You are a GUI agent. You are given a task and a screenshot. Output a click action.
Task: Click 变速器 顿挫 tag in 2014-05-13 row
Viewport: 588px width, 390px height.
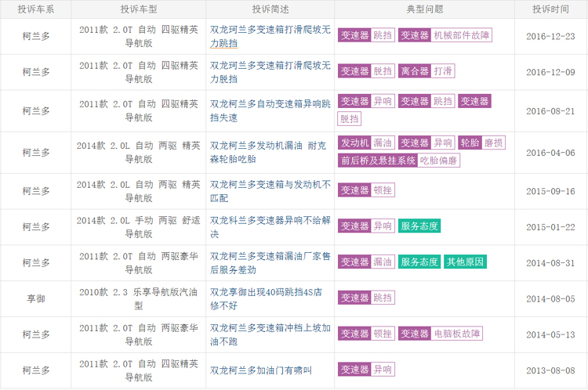(366, 334)
